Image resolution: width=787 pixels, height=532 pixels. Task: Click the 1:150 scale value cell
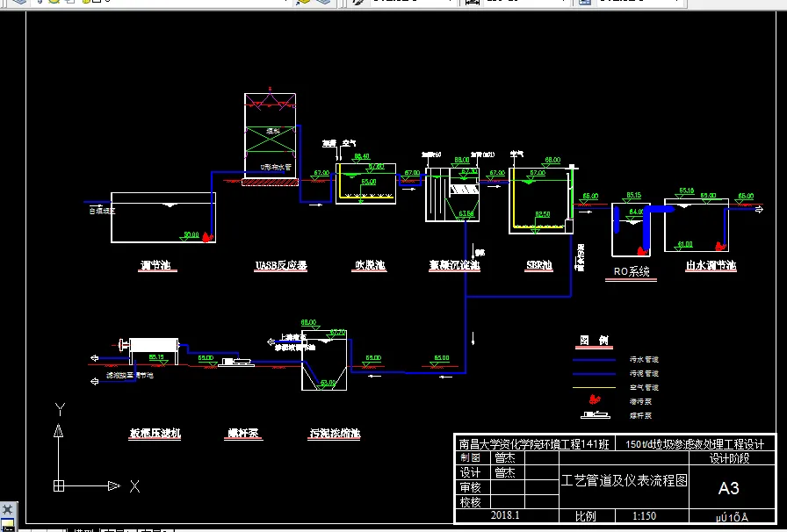click(x=644, y=516)
